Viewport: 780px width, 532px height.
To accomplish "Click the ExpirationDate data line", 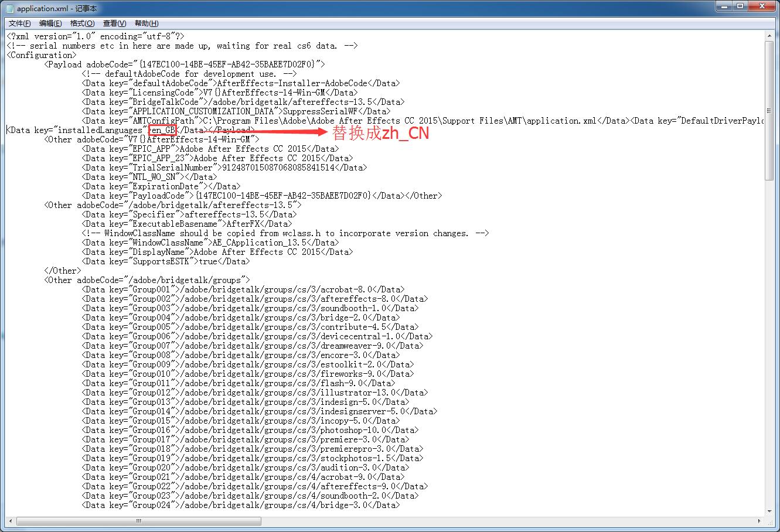I will (x=161, y=186).
